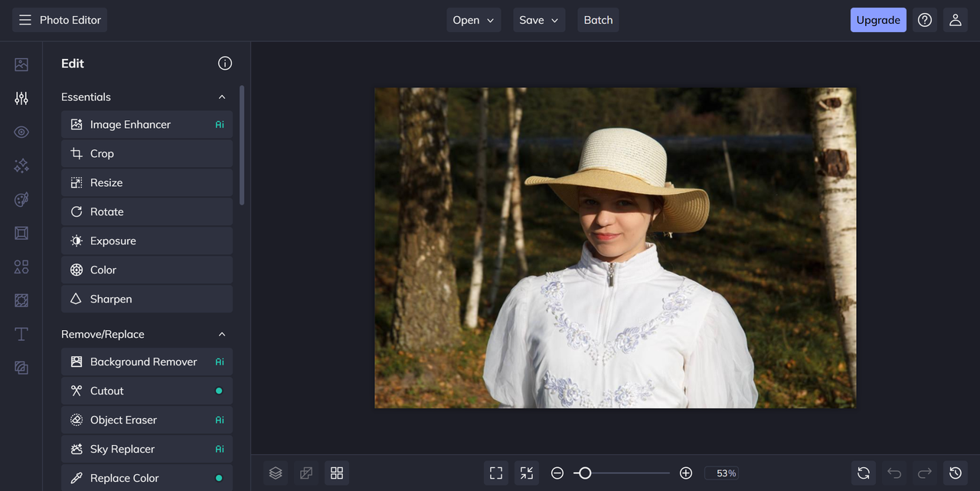Click the zoom in plus icon

pyautogui.click(x=686, y=473)
